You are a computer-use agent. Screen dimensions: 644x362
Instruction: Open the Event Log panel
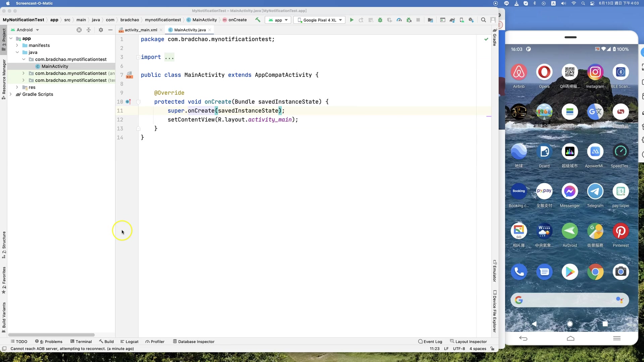tap(430, 342)
